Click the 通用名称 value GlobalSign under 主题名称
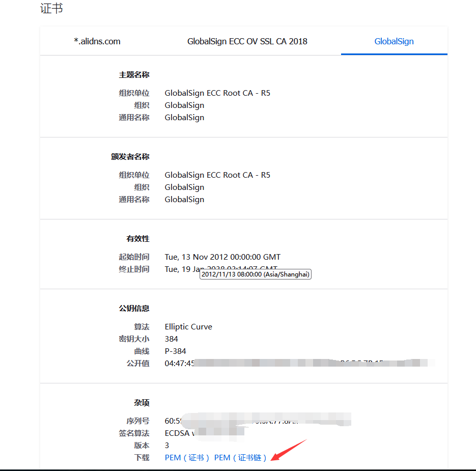The width and height of the screenshot is (476, 471). pyautogui.click(x=184, y=118)
